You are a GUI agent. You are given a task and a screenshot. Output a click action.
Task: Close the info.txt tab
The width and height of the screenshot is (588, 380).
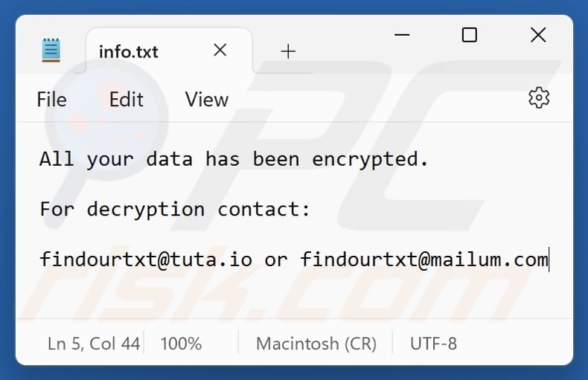point(220,50)
